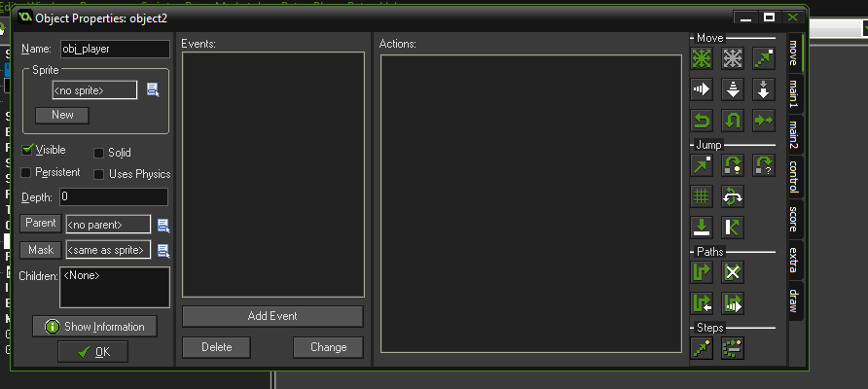
Task: Select the Align to Grid icon
Action: pyautogui.click(x=702, y=196)
